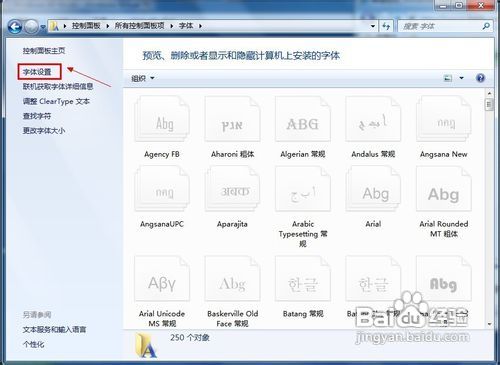Open 调整 ClearType 文本 link
This screenshot has height=365, width=500.
click(56, 101)
